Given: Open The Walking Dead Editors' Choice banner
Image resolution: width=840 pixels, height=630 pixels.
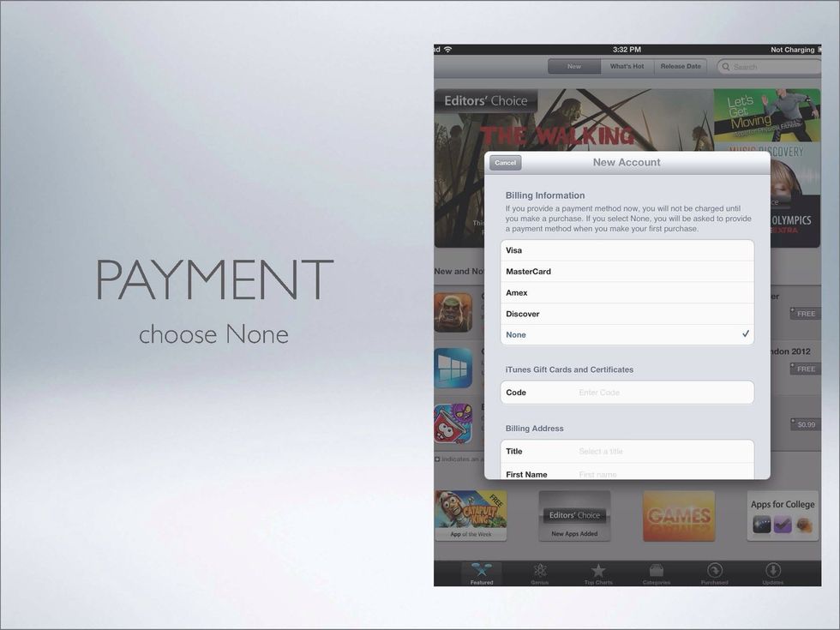Looking at the screenshot, I should tap(573, 121).
